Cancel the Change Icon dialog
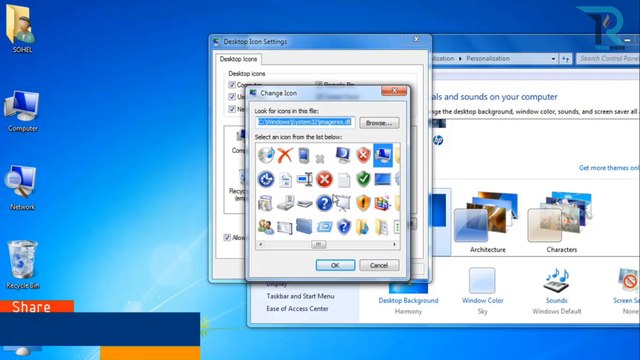 coord(379,265)
